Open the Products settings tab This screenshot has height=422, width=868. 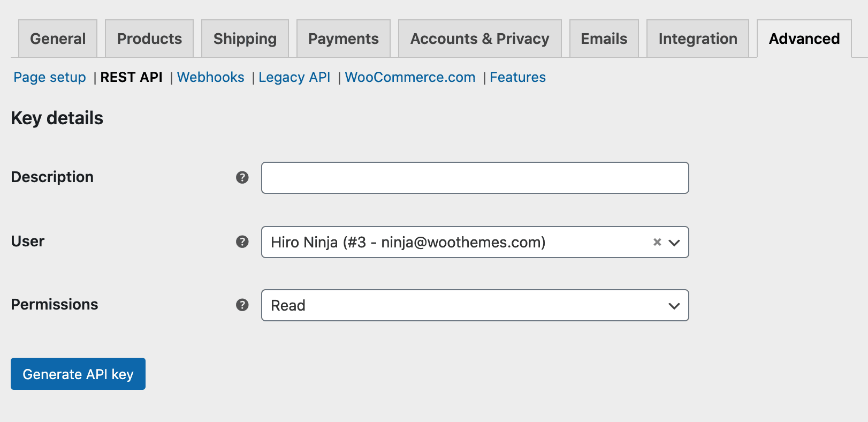click(149, 39)
